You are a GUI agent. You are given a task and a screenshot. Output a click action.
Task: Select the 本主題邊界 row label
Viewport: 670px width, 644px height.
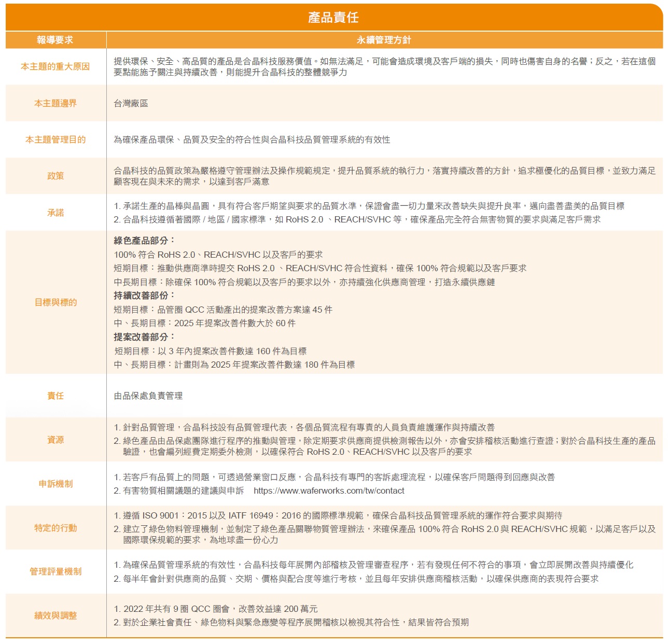tap(55, 103)
